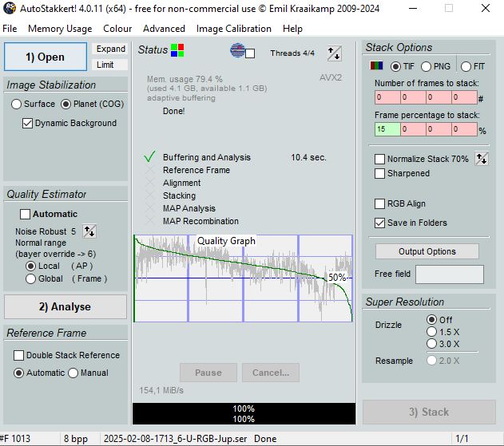This screenshot has width=504, height=446.
Task: Click the Free field text box
Action: [x=450, y=274]
